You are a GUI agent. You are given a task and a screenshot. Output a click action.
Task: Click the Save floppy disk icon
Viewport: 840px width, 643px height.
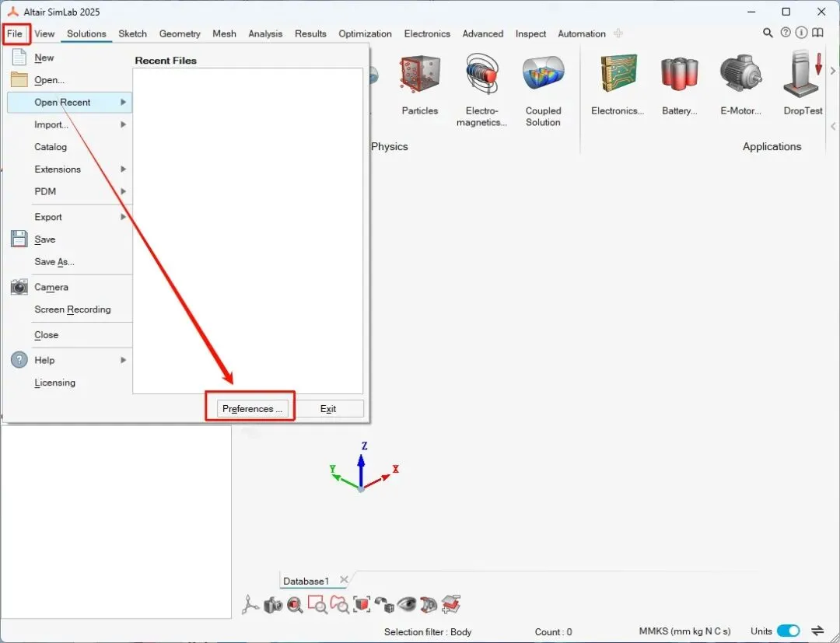pyautogui.click(x=19, y=239)
